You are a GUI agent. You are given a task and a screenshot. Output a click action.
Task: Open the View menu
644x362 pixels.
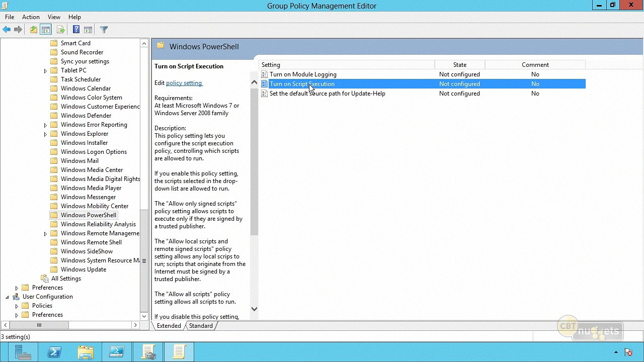pyautogui.click(x=54, y=17)
